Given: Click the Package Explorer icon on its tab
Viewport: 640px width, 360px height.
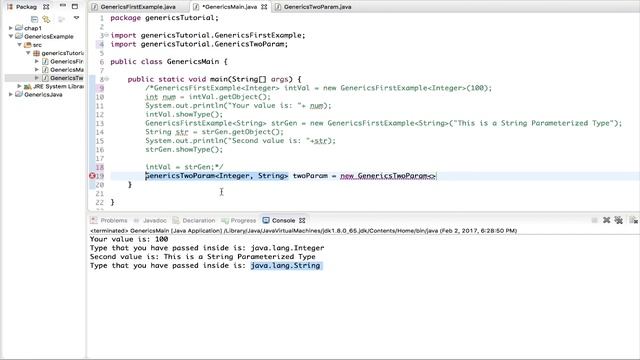Looking at the screenshot, I should [x=10, y=7].
